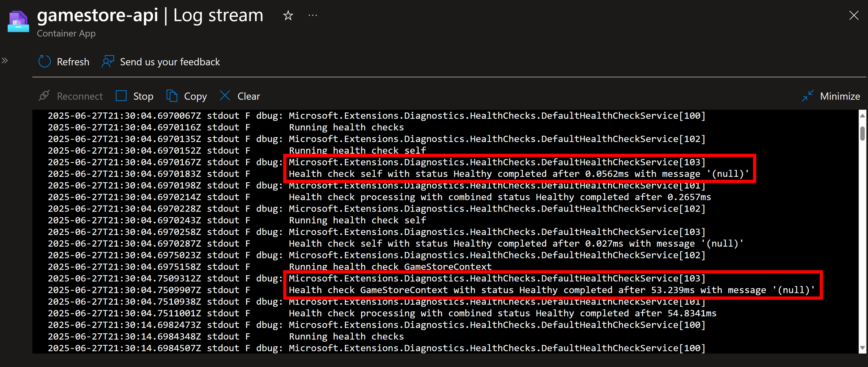Expand the collapsed left sidebar chevrons

point(5,61)
